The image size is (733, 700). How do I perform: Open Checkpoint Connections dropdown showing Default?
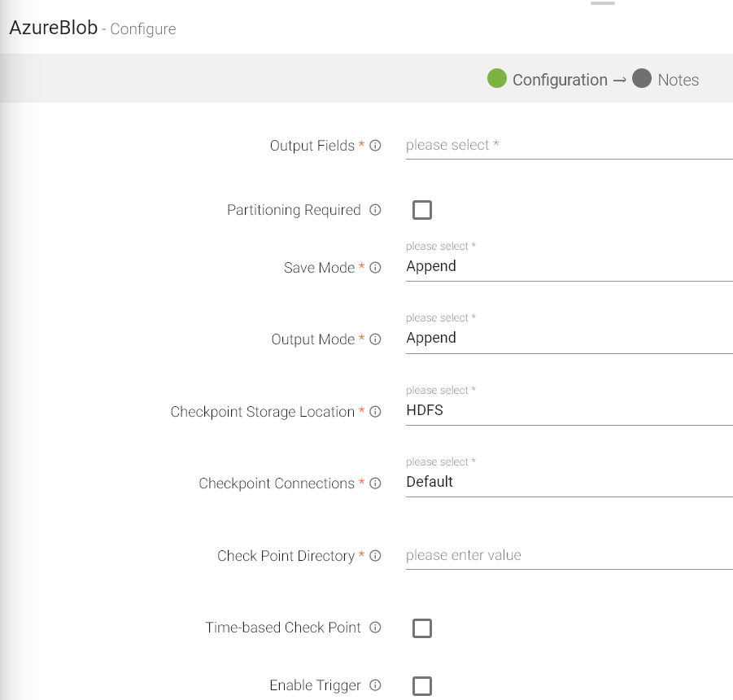coord(568,482)
